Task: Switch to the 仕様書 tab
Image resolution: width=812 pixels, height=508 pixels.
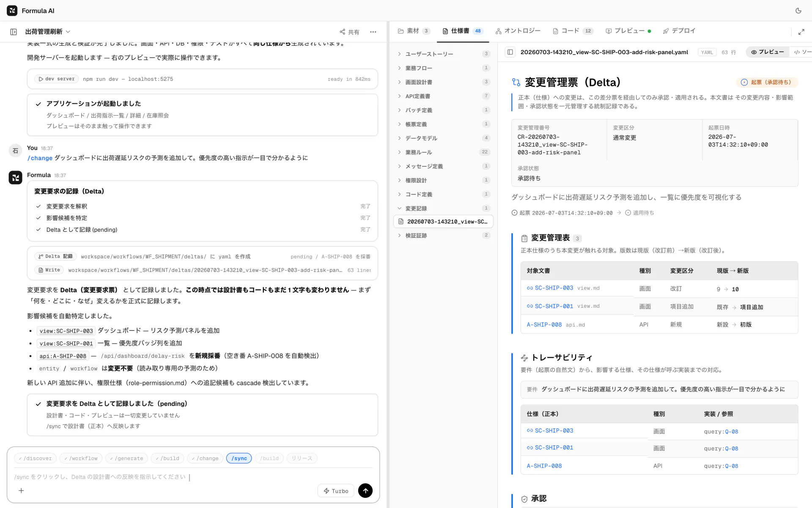Action: 463,31
